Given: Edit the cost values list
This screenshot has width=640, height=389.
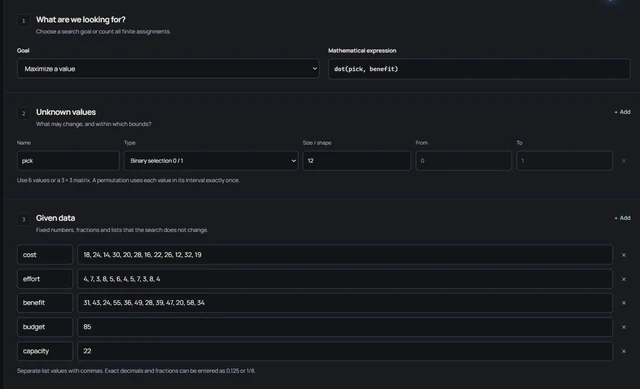Looking at the screenshot, I should [x=345, y=255].
